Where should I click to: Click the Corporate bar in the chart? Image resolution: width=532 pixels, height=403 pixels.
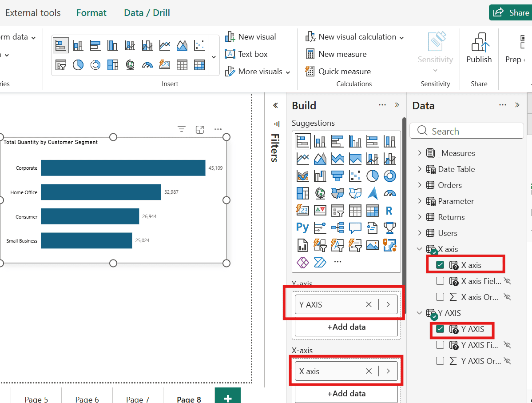pos(123,168)
